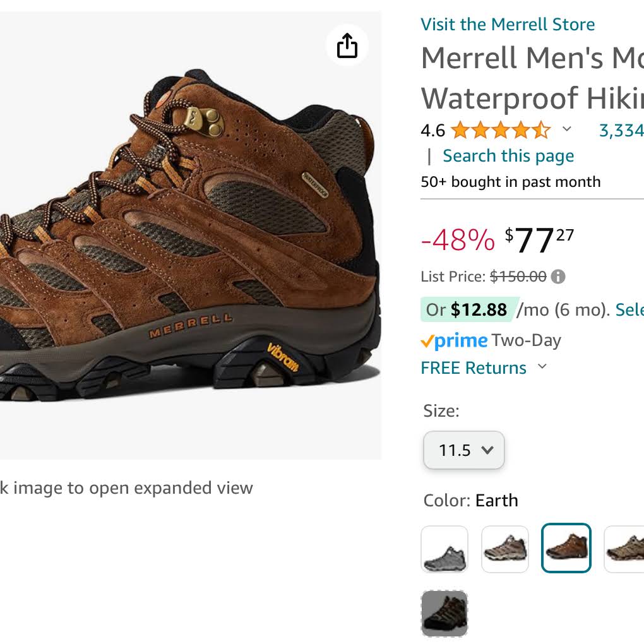Click the Prime logo badge

tap(454, 340)
